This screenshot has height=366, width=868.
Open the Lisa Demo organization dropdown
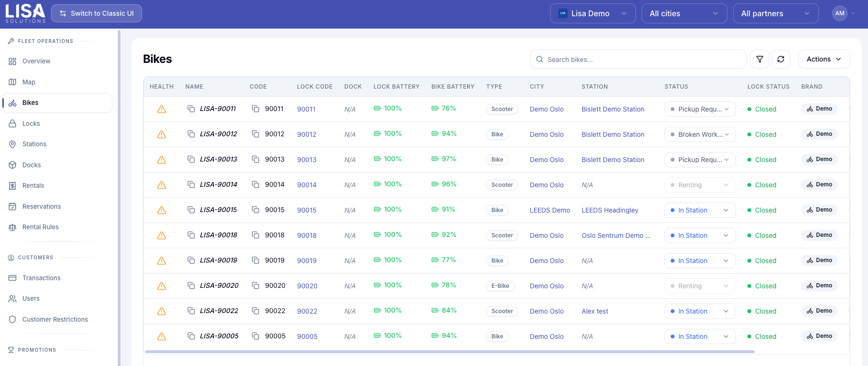click(x=592, y=13)
